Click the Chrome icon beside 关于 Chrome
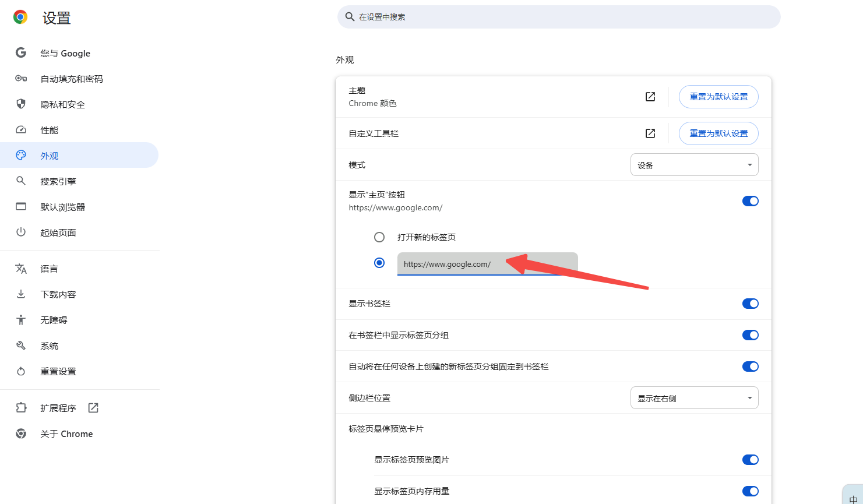The height and width of the screenshot is (504, 863). click(21, 433)
